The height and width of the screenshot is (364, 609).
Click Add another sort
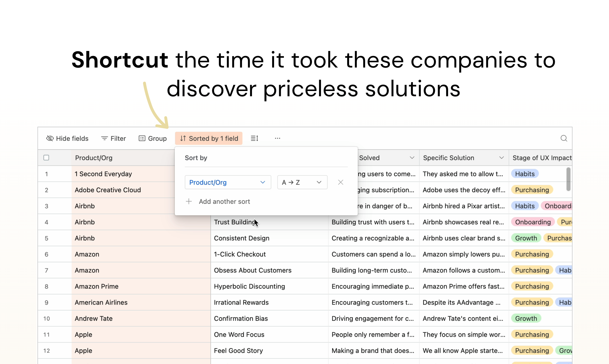pyautogui.click(x=224, y=201)
